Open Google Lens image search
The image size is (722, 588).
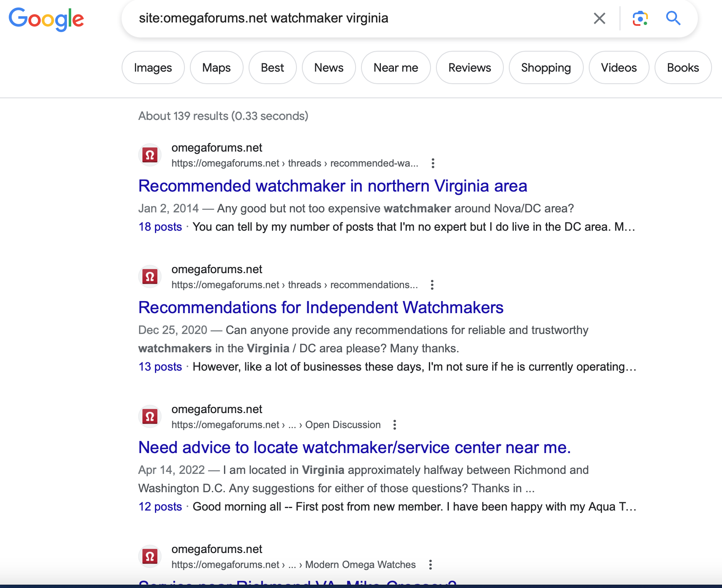pos(640,18)
